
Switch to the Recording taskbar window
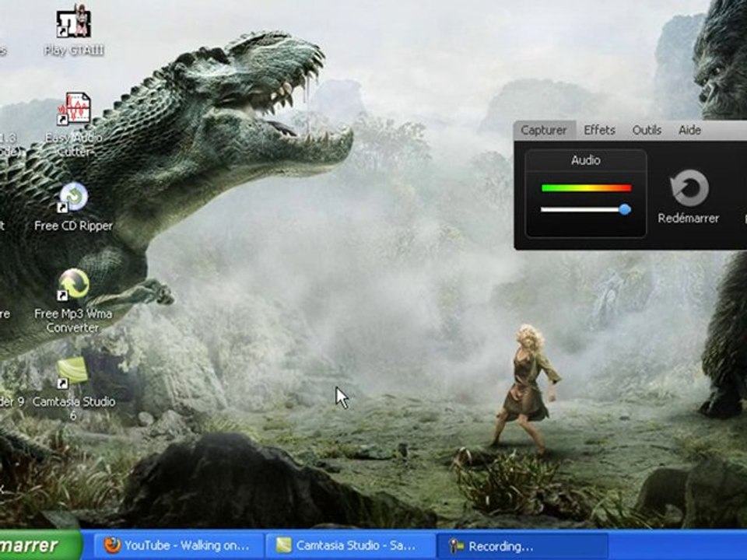pyautogui.click(x=523, y=546)
